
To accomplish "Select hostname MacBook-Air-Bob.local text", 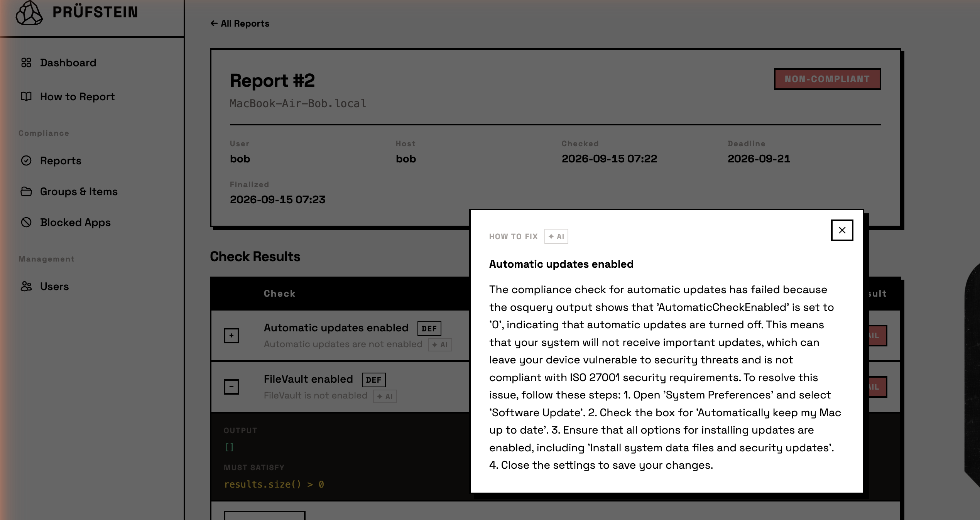I will (298, 103).
